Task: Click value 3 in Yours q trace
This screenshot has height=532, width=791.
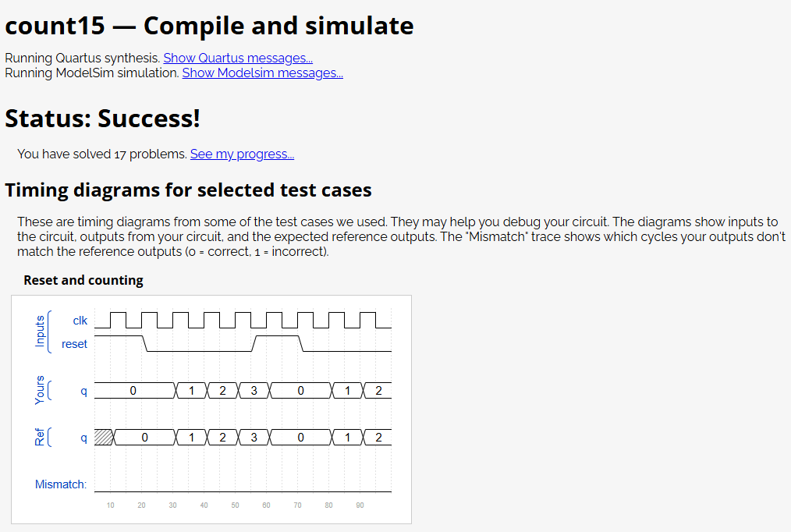Action: [x=254, y=391]
